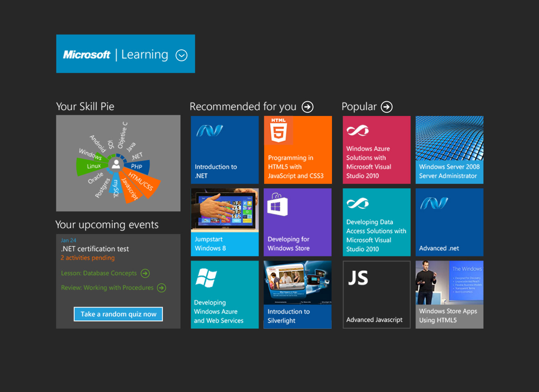
Task: Open the Introduction to .NET tile
Action: point(225,150)
